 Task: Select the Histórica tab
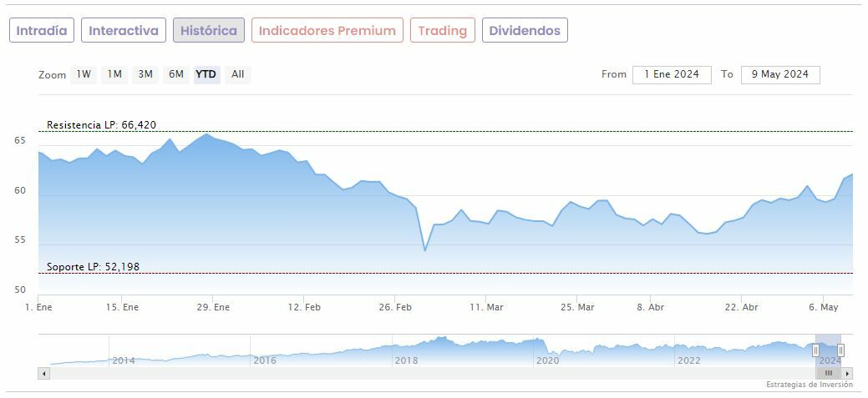click(209, 31)
